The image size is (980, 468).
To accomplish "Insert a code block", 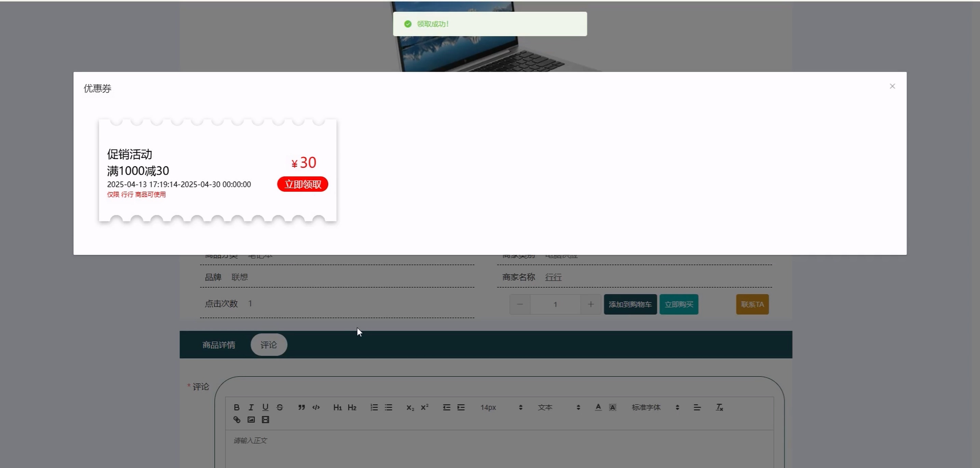I will click(316, 407).
